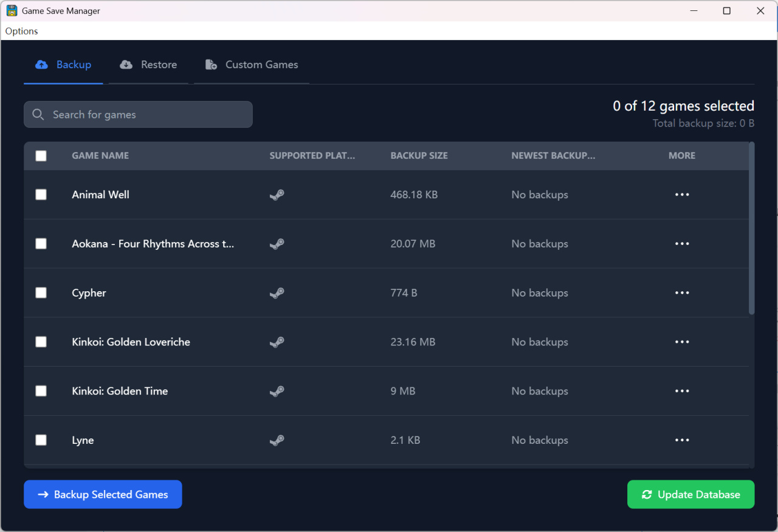Click the Game Save Manager app icon
This screenshot has width=778, height=532.
click(x=12, y=11)
